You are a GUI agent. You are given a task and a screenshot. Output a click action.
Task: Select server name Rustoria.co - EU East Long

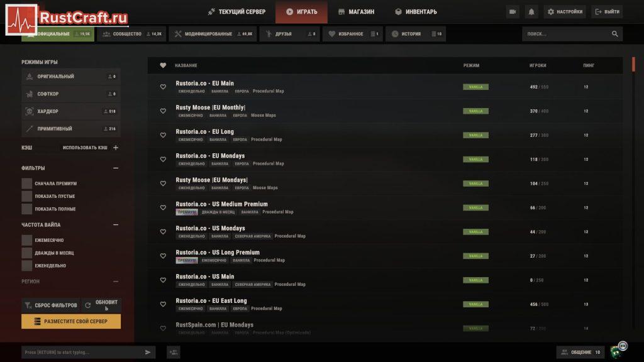click(x=211, y=301)
